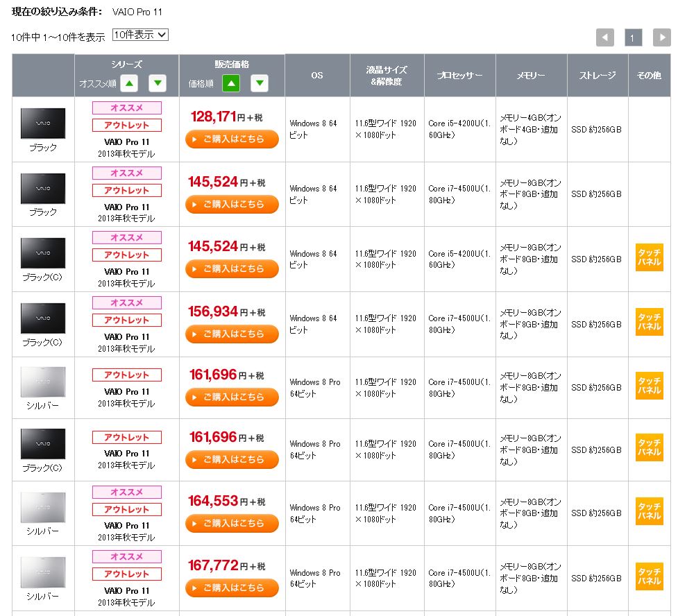Viewport: 678px width, 616px height.
Task: Click purchase button for black 161,696円 model
Action: tap(232, 459)
